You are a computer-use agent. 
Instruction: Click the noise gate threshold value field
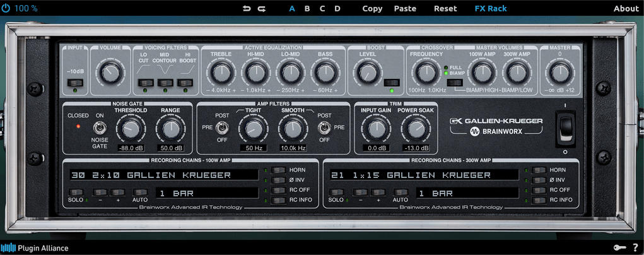point(130,148)
